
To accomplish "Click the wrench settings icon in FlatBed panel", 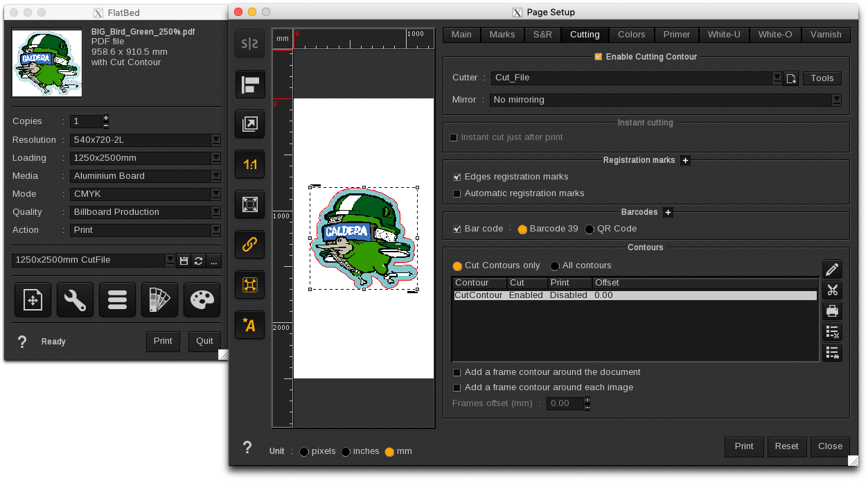I will [x=74, y=299].
